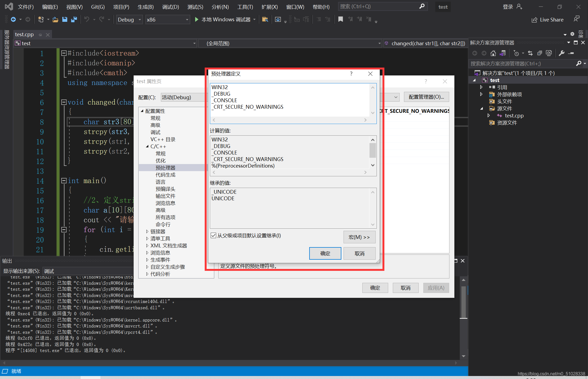Expand the 链接器 node in property tree
This screenshot has height=379, width=588.
pos(147,232)
